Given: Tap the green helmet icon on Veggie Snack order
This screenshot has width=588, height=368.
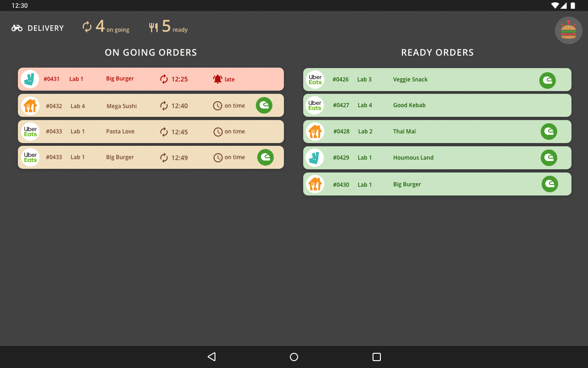Looking at the screenshot, I should [x=548, y=80].
